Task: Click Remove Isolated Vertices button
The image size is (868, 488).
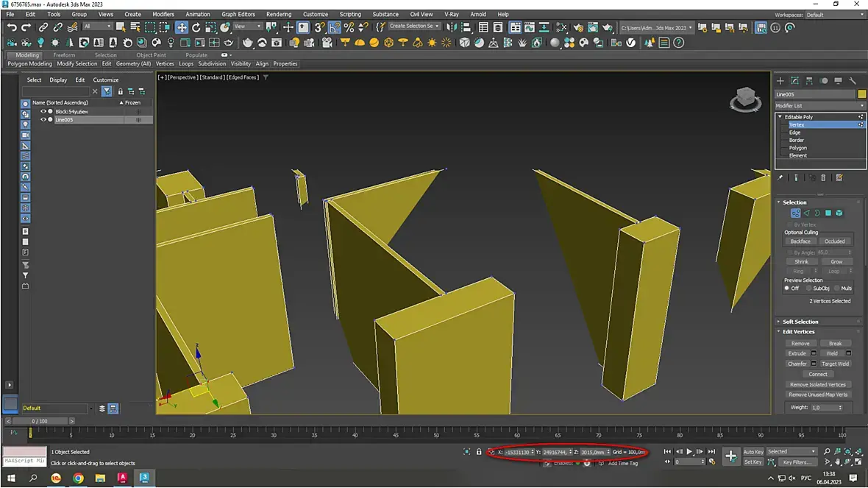Action: [817, 384]
